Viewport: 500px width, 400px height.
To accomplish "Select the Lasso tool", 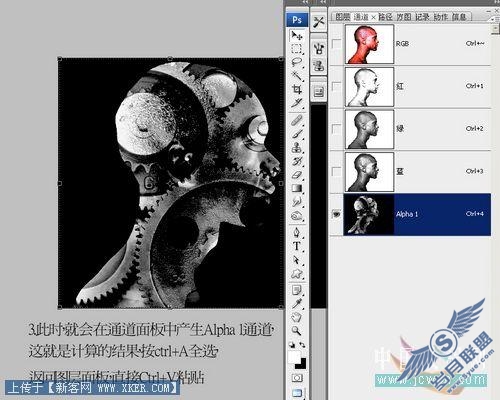I will (x=296, y=62).
